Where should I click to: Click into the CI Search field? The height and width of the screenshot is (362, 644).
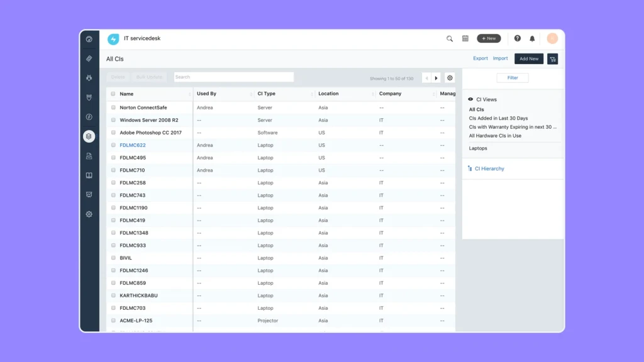234,77
